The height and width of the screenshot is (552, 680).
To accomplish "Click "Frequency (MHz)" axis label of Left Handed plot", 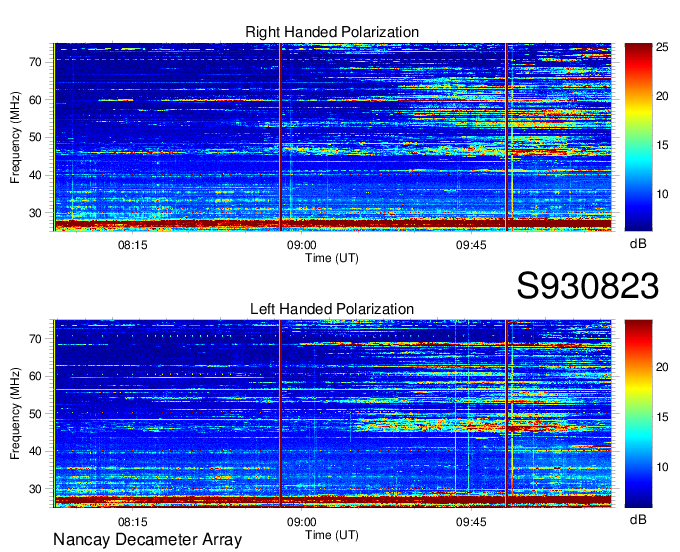I will [x=15, y=414].
